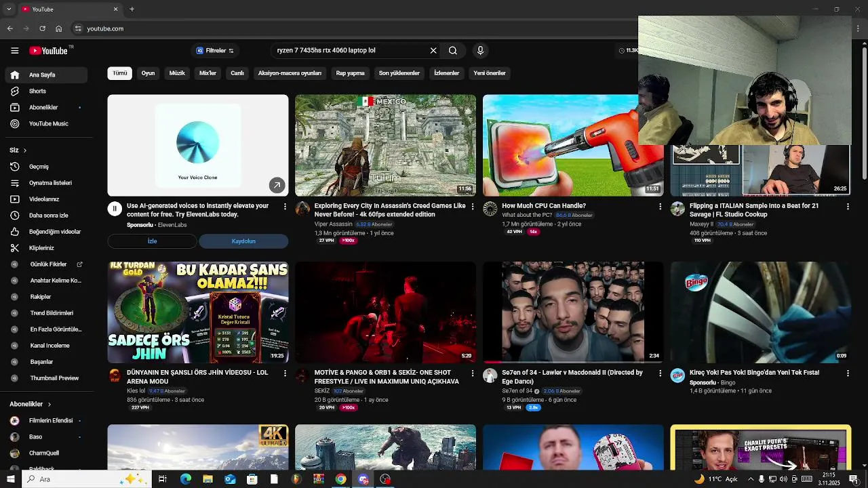This screenshot has height=488, width=868.
Task: Select the Rap yapma filter chip
Action: pos(350,73)
